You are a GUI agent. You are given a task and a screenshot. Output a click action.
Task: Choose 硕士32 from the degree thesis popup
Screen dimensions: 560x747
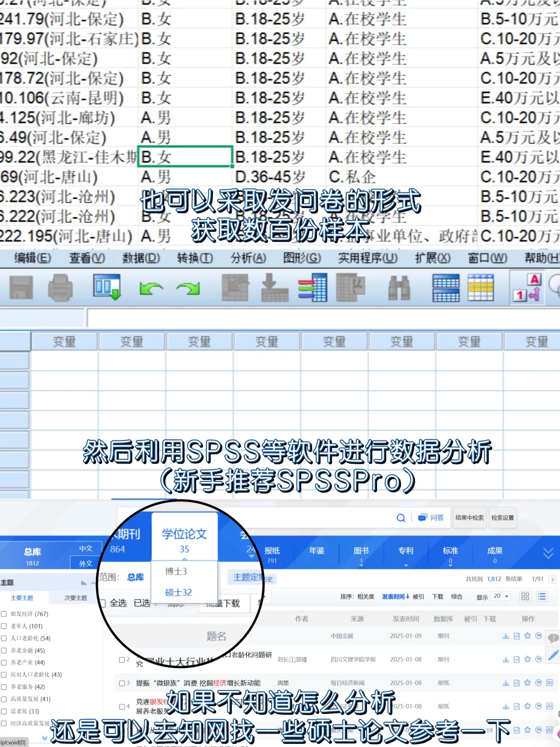[178, 592]
